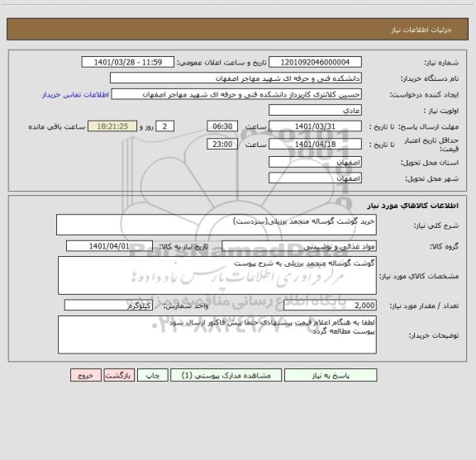Click the جزئیات اطلاعات نیاز header title
The image size is (476, 460).
coord(421,30)
